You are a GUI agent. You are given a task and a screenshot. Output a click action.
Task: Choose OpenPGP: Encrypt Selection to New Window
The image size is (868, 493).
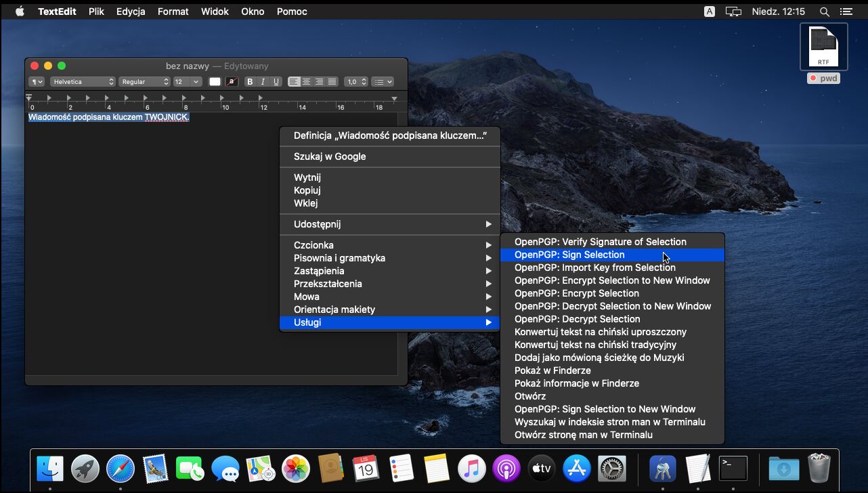click(612, 280)
